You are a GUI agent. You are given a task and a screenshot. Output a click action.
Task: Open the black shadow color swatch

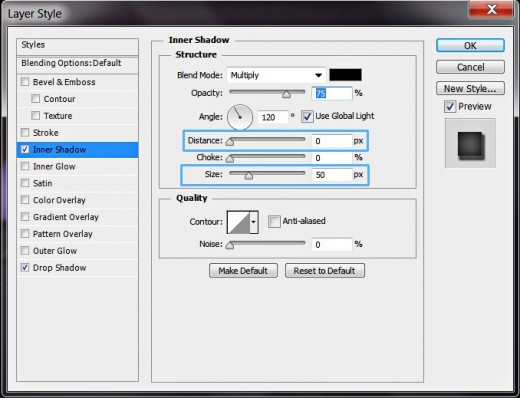click(345, 75)
